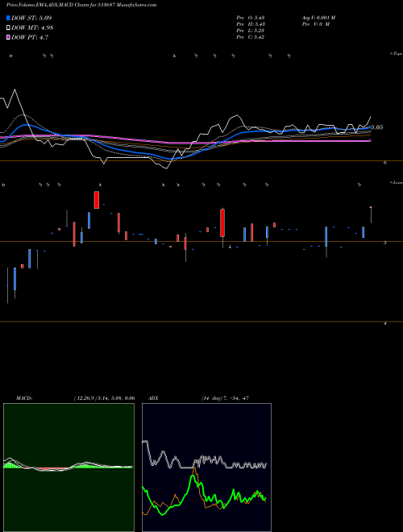This screenshot has height=532, width=403.
Task: Click the ADX panel title label
Action: coord(153,398)
